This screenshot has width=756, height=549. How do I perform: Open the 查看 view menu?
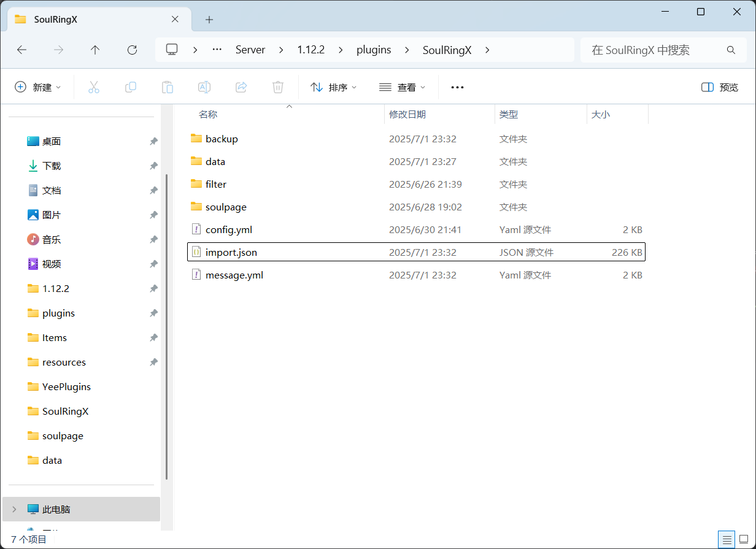(402, 87)
